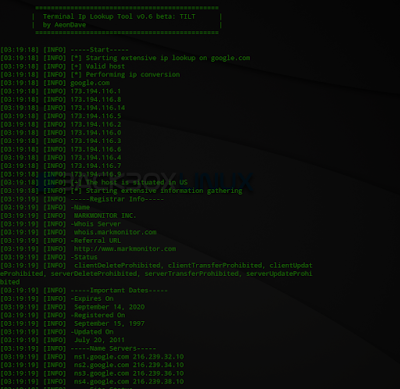
Task: Select the 'ns2.google.com 216.239.34.10' entry
Action: (x=129, y=365)
